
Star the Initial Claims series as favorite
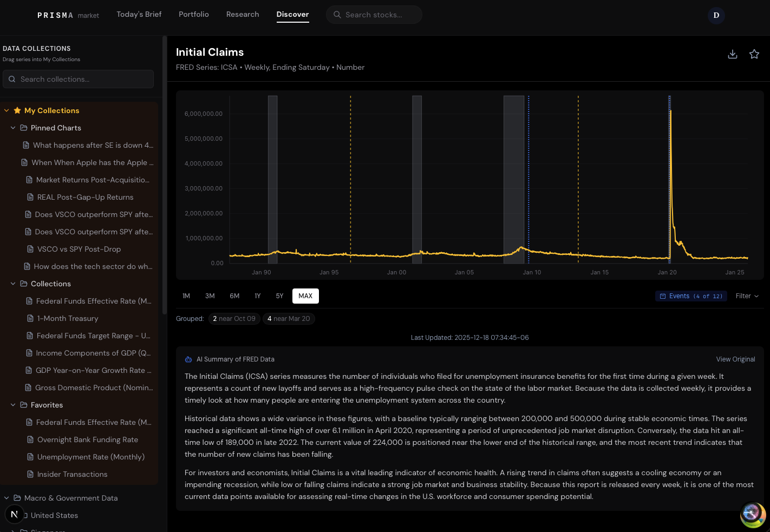(754, 54)
